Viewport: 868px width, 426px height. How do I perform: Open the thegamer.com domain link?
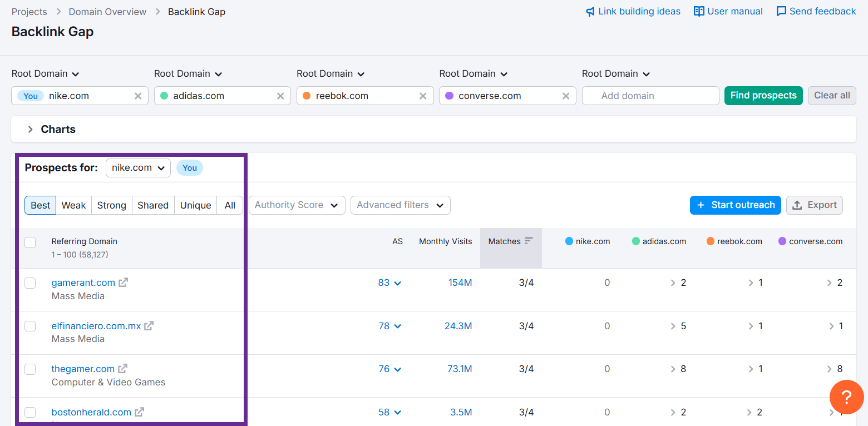coord(83,369)
